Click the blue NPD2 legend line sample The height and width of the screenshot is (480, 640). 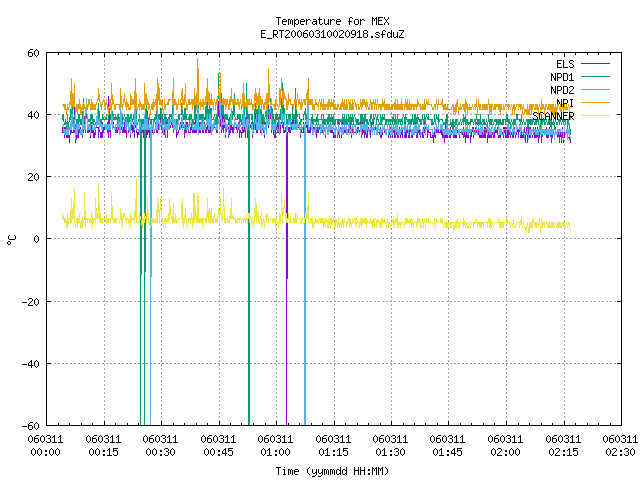pyautogui.click(x=595, y=90)
